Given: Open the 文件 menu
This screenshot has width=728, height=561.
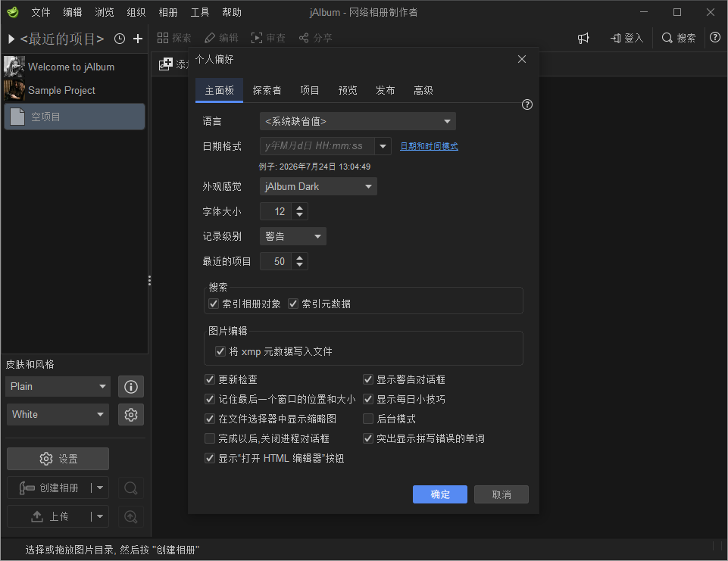Looking at the screenshot, I should click(41, 13).
